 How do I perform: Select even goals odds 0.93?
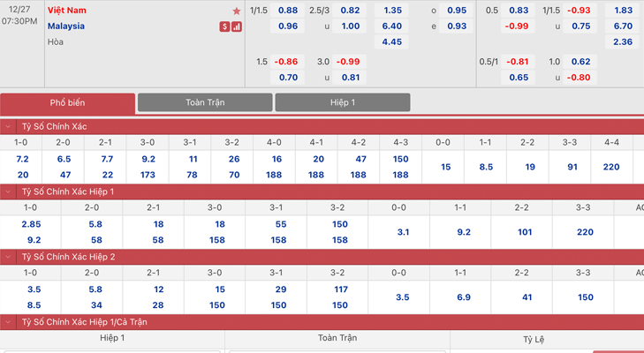click(457, 26)
